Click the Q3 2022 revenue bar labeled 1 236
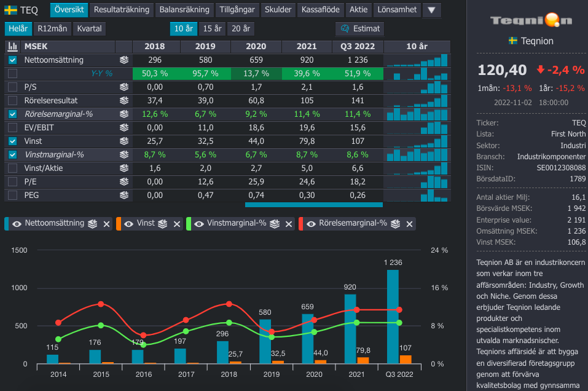Viewport: 588px width, 391px height. pyautogui.click(x=393, y=317)
